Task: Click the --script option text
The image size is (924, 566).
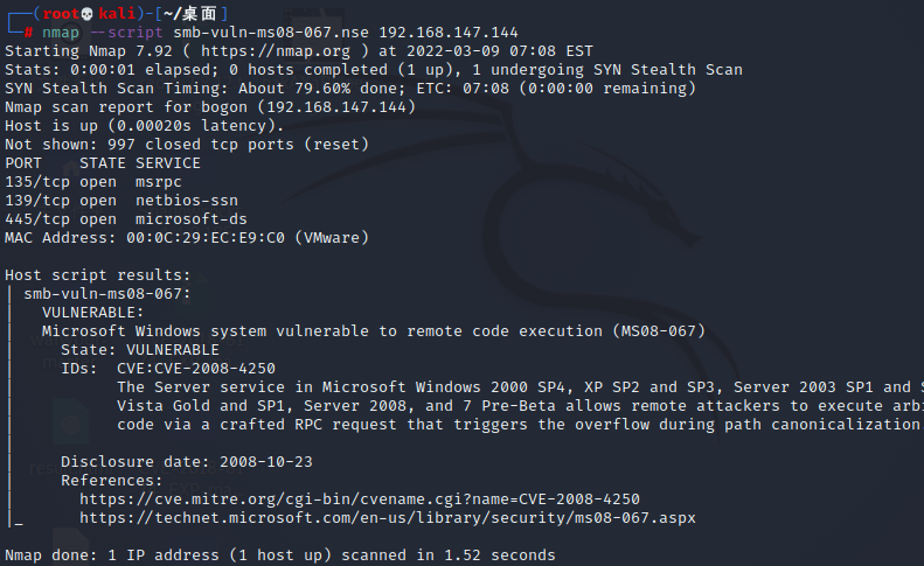Action: [x=126, y=32]
